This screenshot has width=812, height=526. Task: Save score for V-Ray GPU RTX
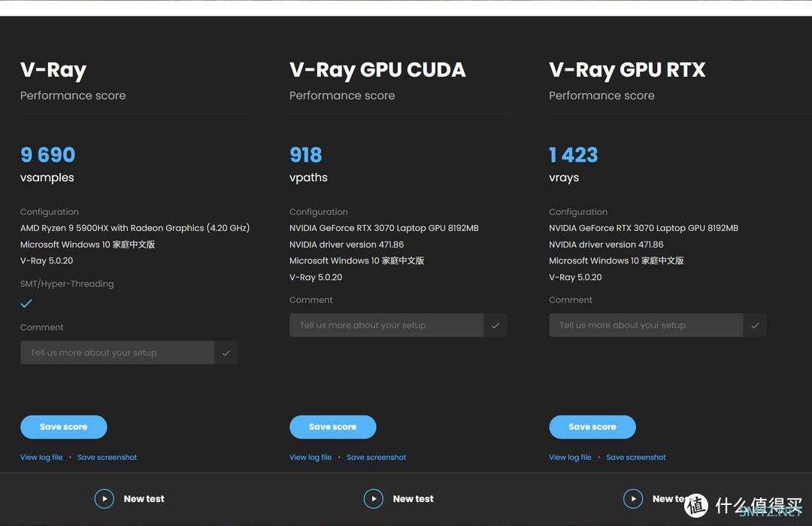point(592,427)
